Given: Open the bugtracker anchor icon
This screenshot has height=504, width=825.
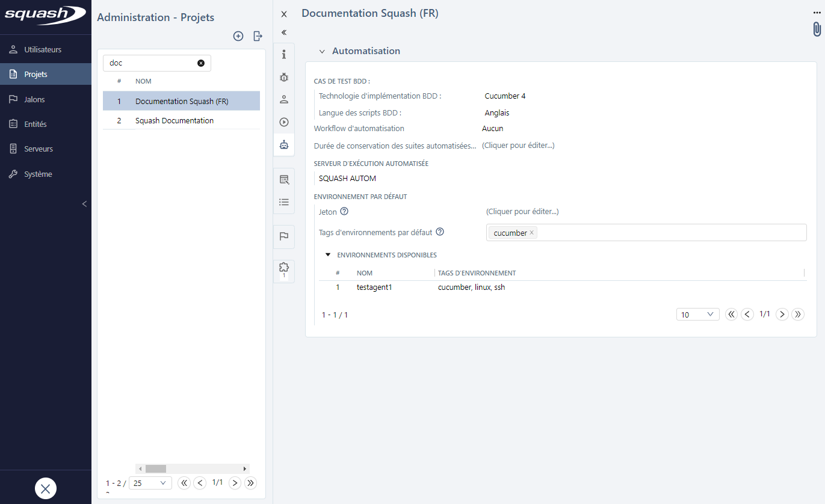Looking at the screenshot, I should [284, 77].
